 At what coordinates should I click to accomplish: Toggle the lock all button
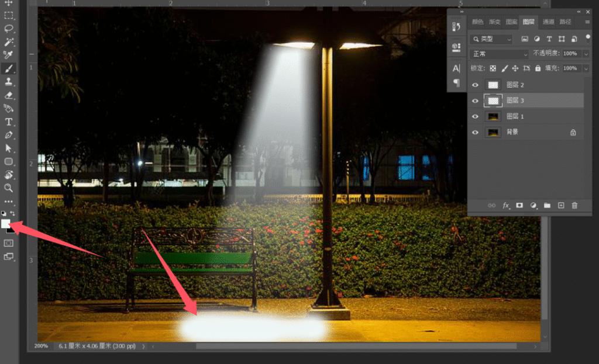pos(538,68)
